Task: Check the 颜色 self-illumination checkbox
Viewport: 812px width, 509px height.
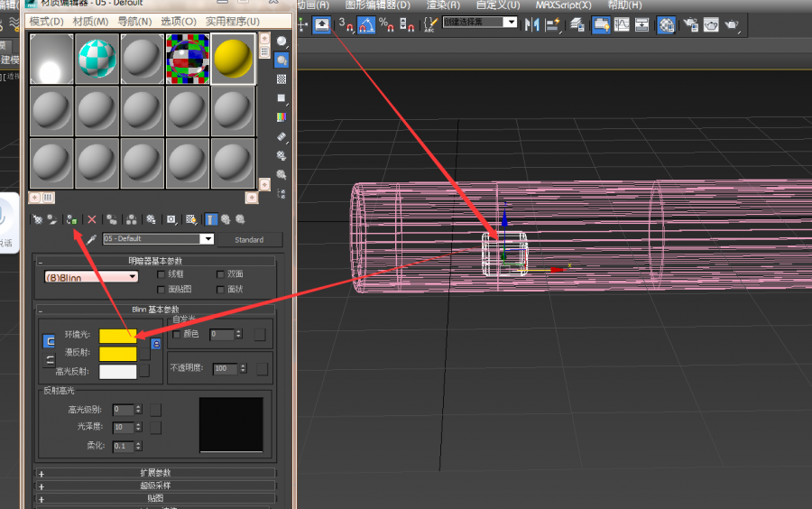Action: tap(176, 334)
